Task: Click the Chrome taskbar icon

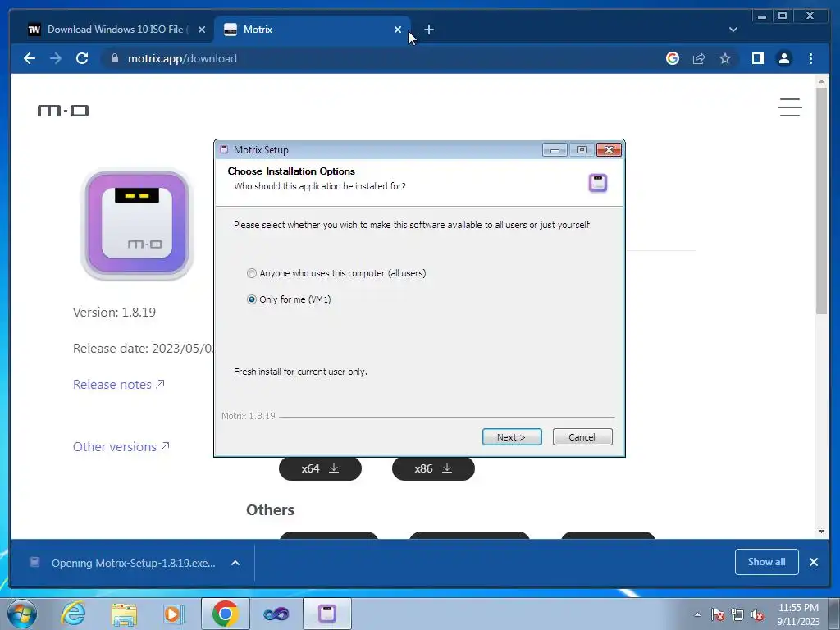Action: (x=225, y=614)
